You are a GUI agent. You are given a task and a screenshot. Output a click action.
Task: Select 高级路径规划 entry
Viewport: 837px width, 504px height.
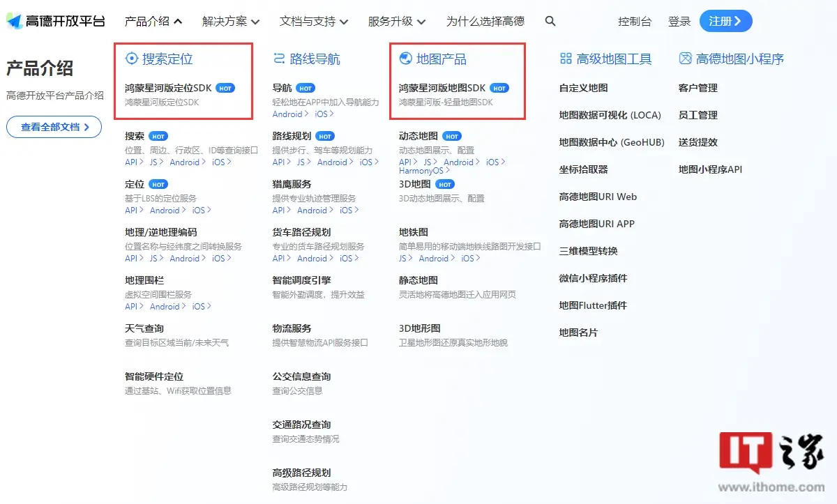(x=301, y=473)
